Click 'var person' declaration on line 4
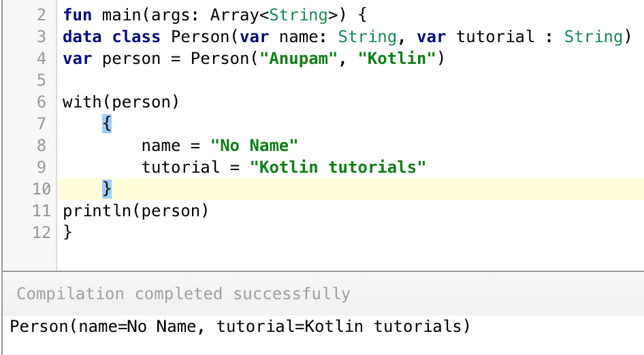The width and height of the screenshot is (644, 355). tap(112, 58)
